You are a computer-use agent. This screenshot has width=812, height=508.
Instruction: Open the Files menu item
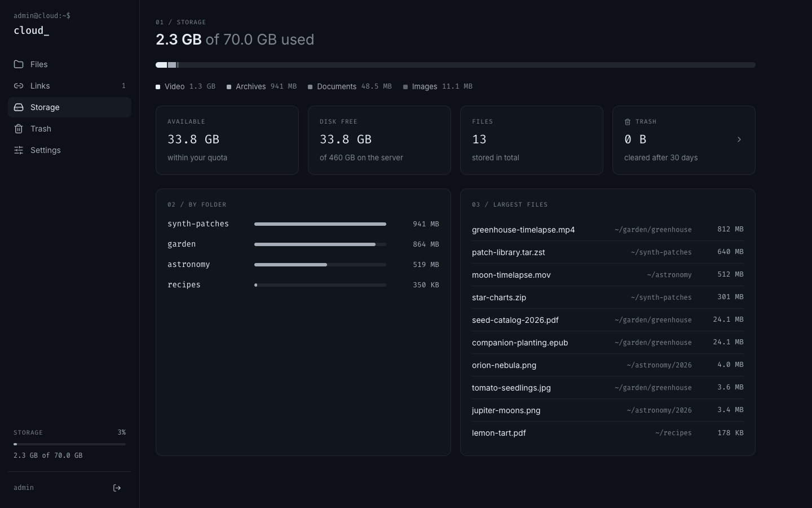click(x=69, y=64)
